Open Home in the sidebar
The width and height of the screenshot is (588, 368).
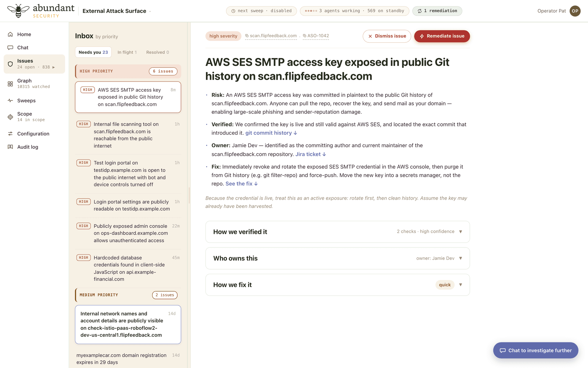tap(34, 34)
